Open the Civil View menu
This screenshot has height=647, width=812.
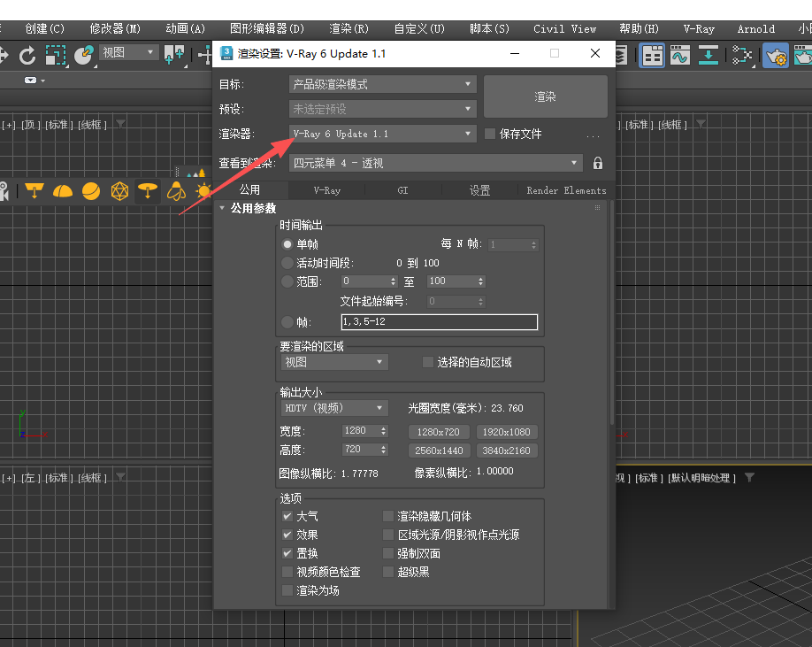pos(564,29)
